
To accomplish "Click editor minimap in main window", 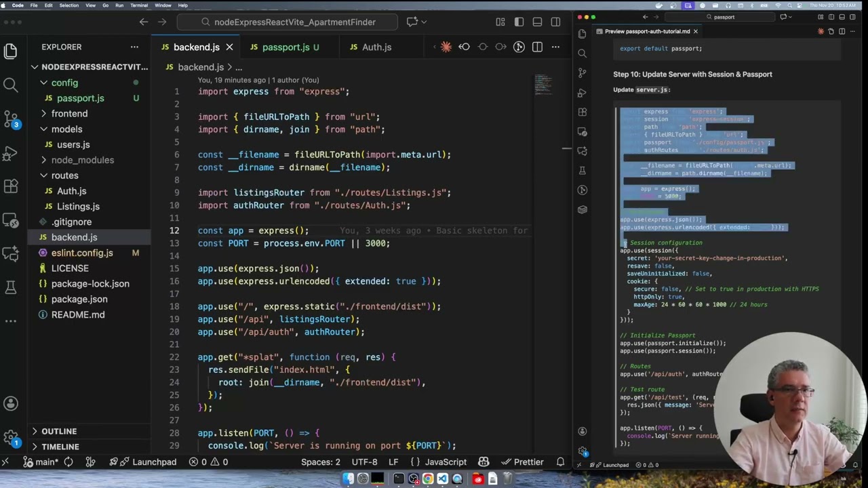I will (544, 84).
